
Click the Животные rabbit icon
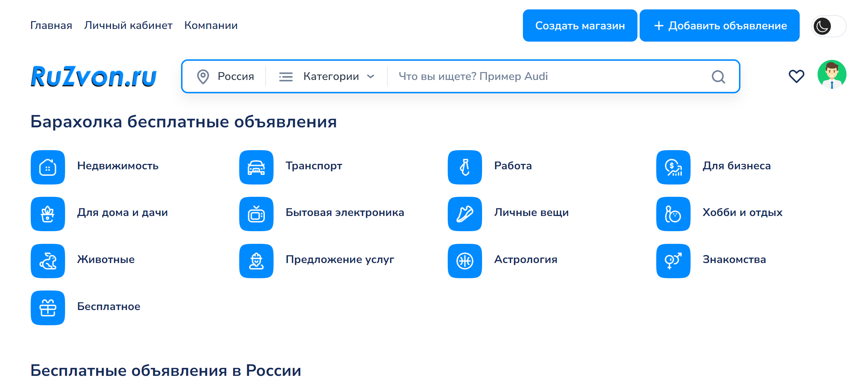coord(48,261)
